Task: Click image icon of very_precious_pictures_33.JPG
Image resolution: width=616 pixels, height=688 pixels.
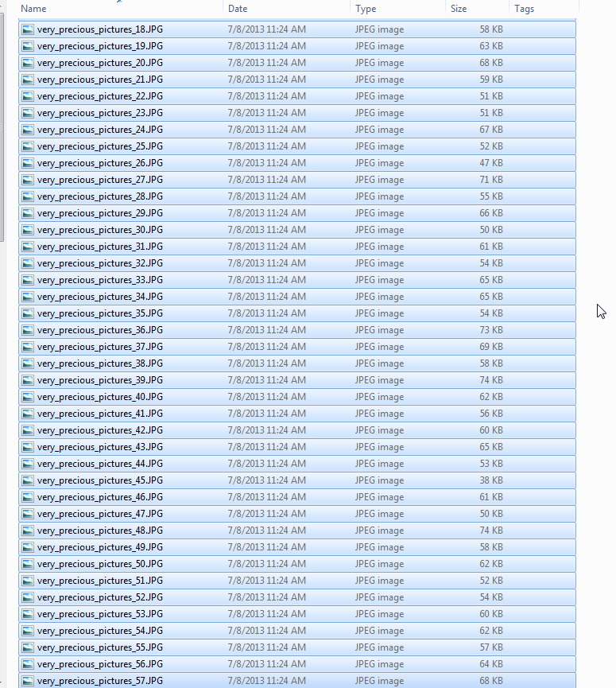Action: [28, 279]
